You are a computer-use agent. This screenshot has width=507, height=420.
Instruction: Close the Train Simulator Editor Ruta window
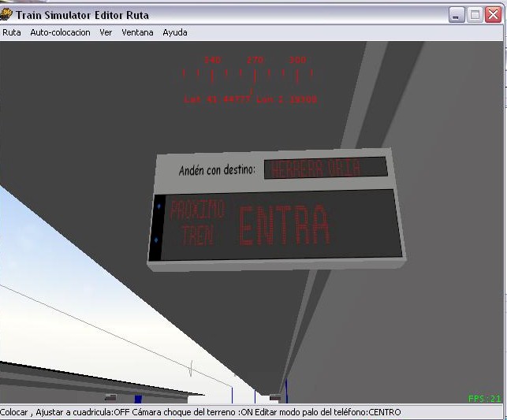493,14
